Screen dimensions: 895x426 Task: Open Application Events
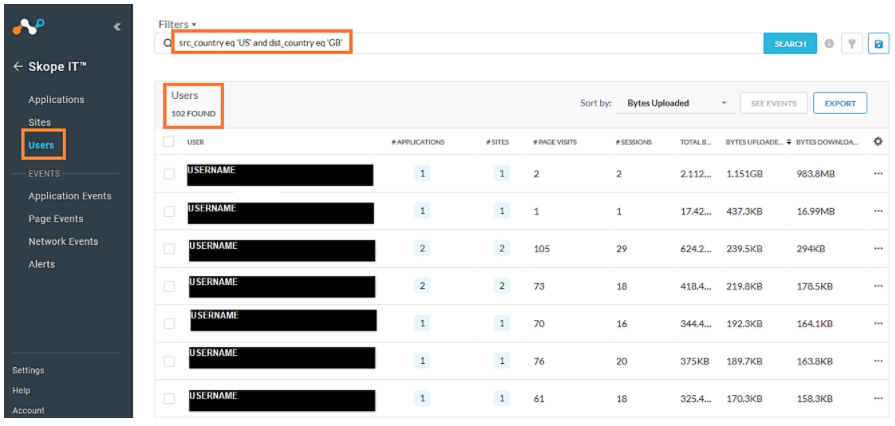pyautogui.click(x=70, y=196)
